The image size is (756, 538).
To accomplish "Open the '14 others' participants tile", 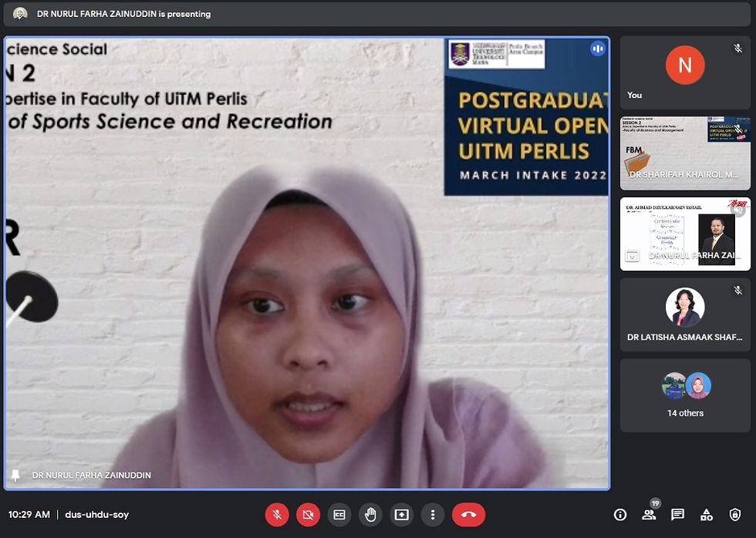I will 685,395.
